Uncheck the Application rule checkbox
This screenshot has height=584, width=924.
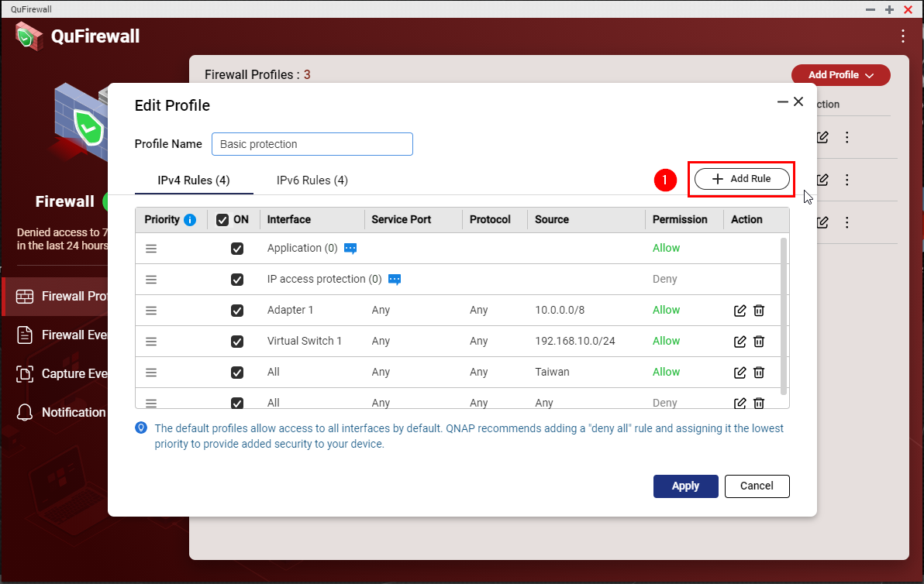coord(237,249)
